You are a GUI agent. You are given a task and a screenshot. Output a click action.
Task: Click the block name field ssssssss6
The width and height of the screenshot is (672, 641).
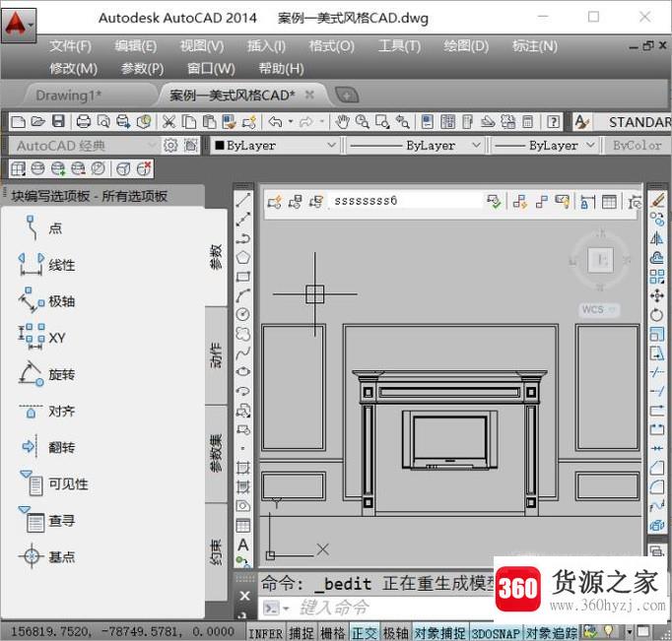coord(405,201)
